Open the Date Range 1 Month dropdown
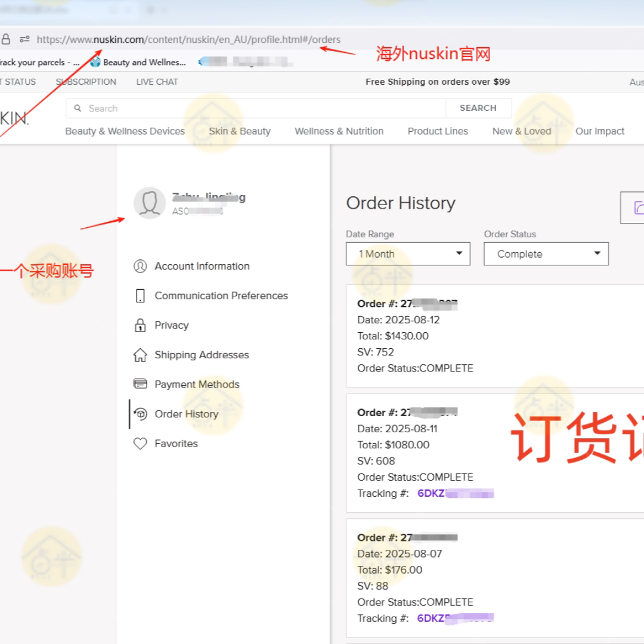 (x=408, y=254)
